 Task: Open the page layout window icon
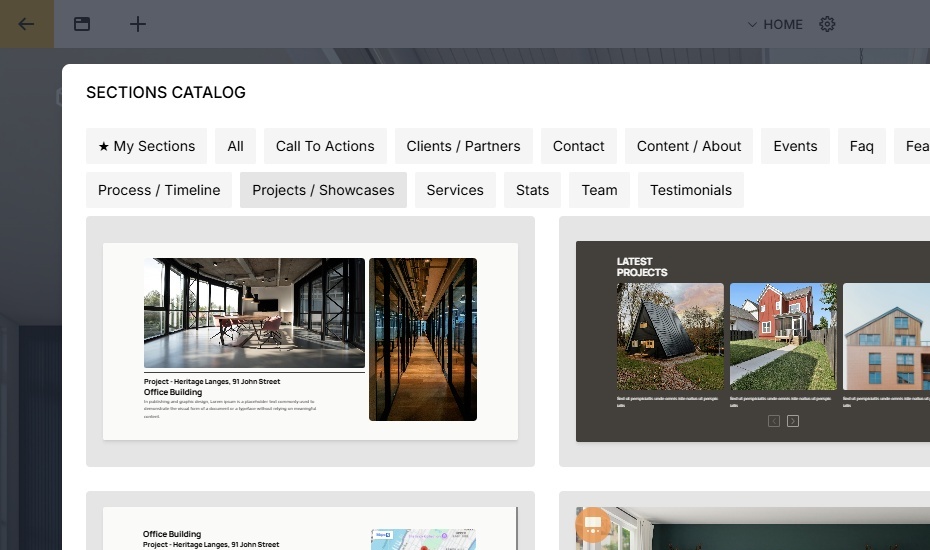pos(82,24)
